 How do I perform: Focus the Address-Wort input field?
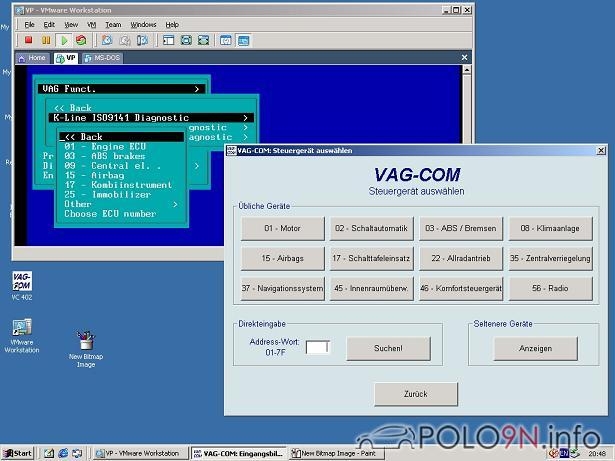tap(317, 347)
